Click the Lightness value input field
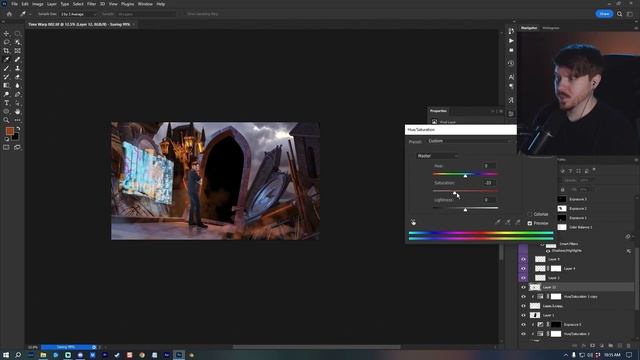640x360 pixels. (x=489, y=200)
